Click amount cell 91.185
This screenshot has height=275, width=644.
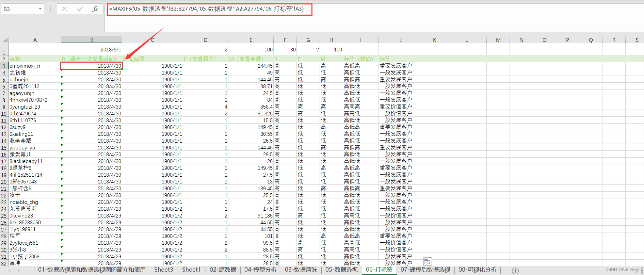click(251, 216)
